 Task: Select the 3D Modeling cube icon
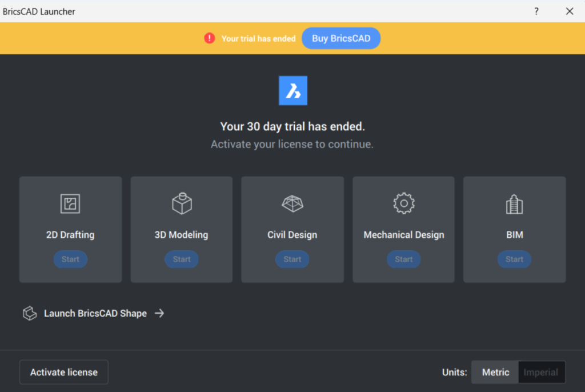(182, 203)
